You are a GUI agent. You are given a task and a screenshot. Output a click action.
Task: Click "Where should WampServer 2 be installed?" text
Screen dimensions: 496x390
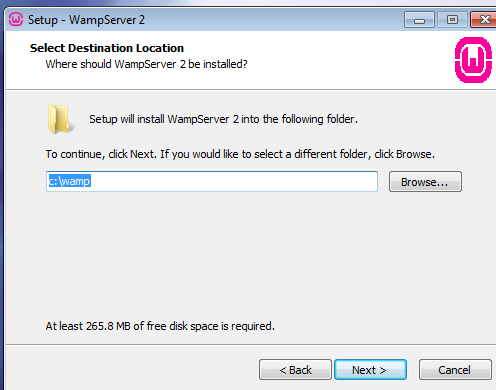146,64
